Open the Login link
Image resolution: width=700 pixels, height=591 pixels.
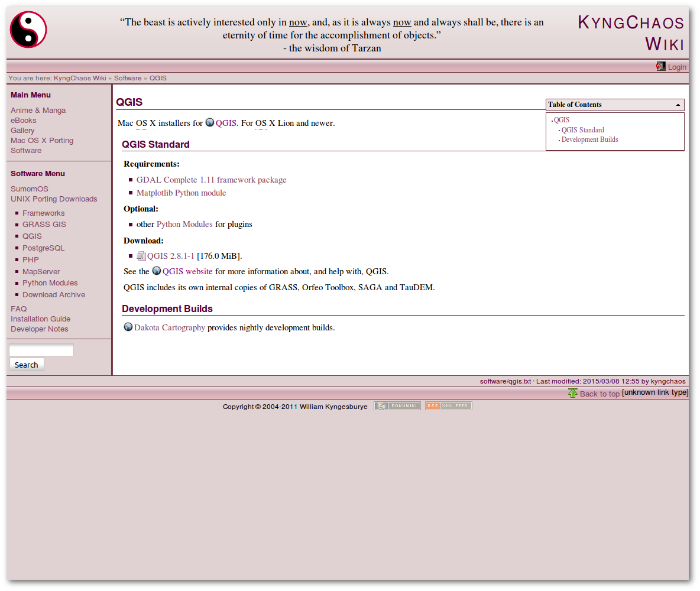(677, 67)
